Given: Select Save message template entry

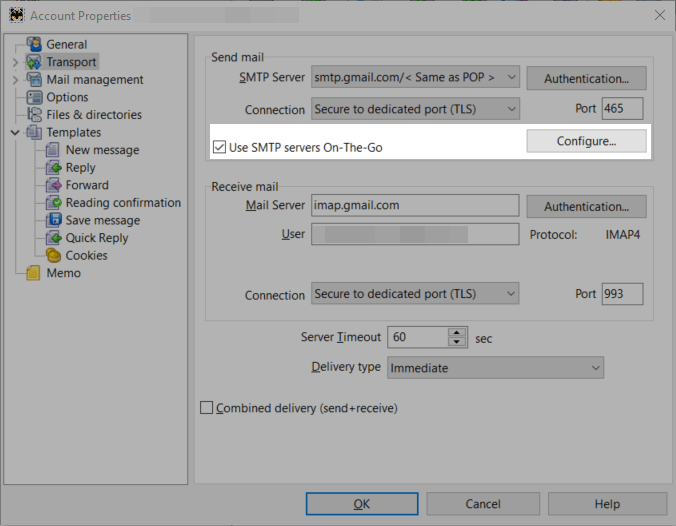Looking at the screenshot, I should point(103,220).
